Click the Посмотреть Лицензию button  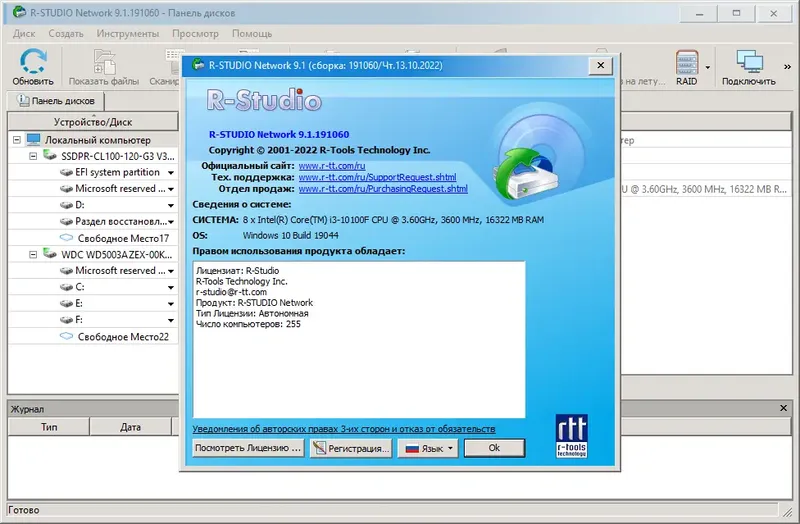coord(248,448)
